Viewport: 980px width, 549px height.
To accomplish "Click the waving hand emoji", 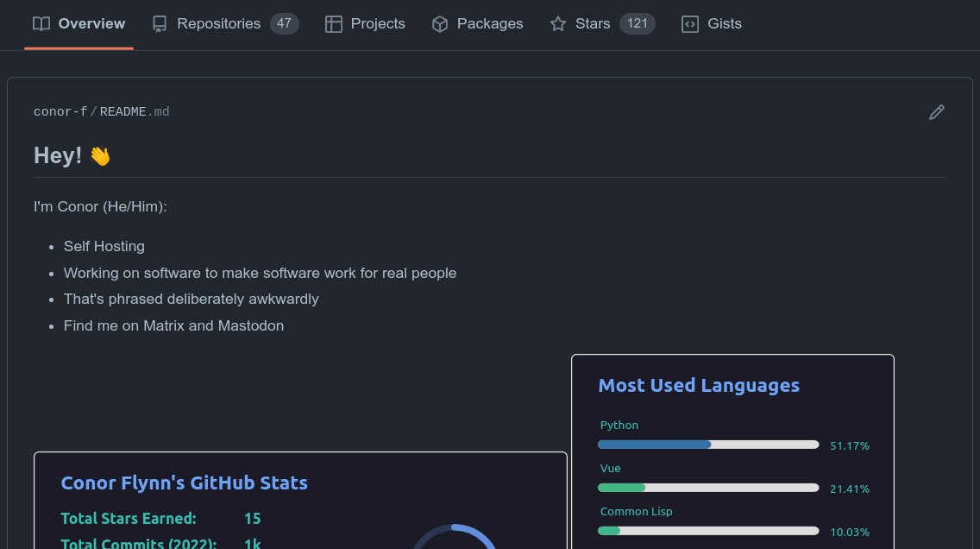I will (x=100, y=155).
